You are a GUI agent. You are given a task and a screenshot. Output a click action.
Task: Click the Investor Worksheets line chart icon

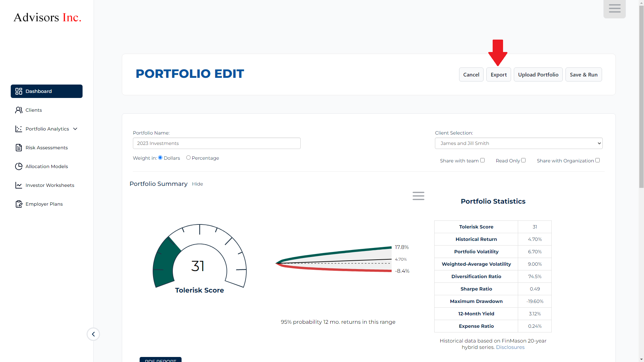point(19,185)
